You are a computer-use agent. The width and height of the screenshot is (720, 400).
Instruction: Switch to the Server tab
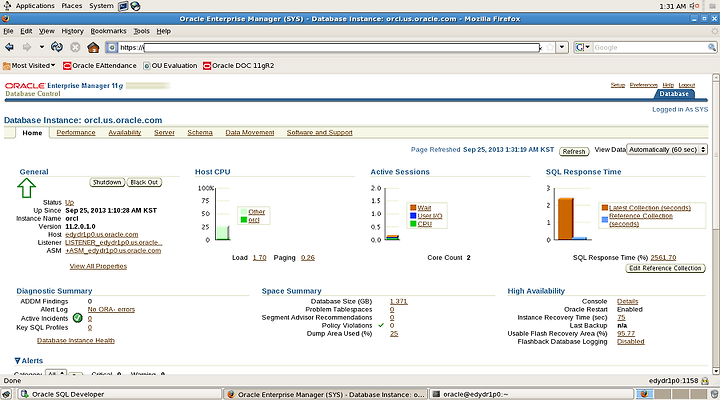164,133
